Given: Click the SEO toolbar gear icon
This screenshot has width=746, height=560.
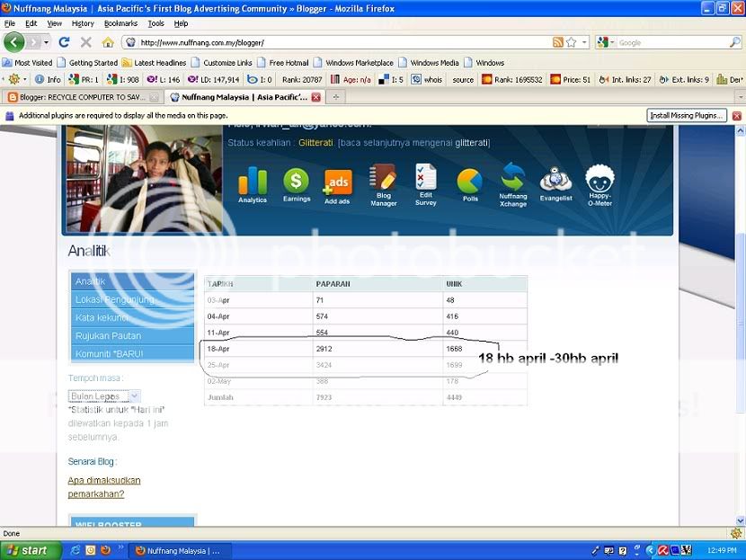Looking at the screenshot, I should [x=14, y=79].
